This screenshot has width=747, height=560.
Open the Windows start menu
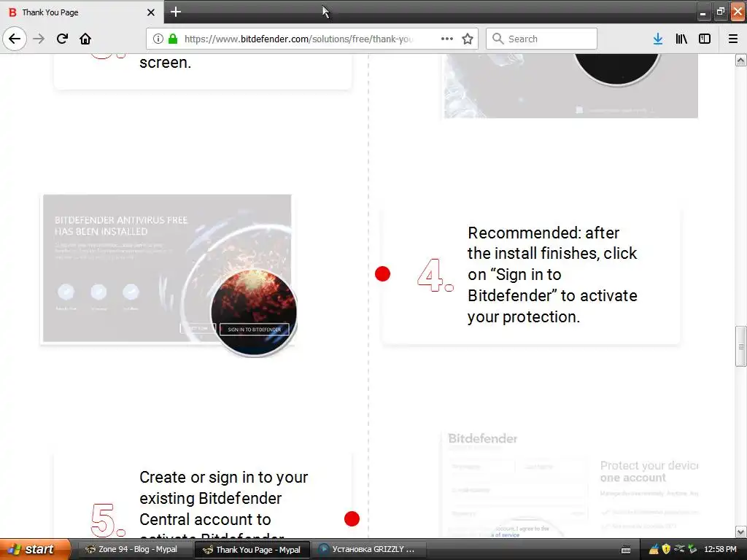pos(35,549)
